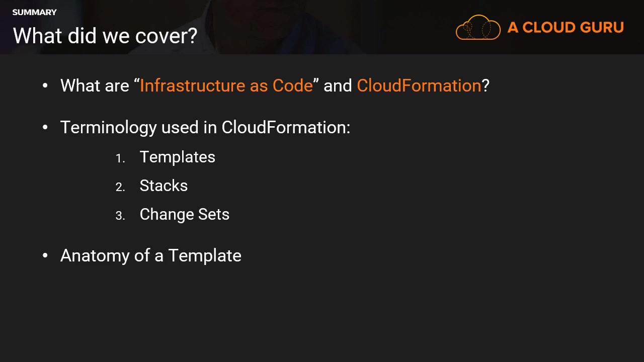Select the "Templates" list item
Image resolution: width=644 pixels, height=362 pixels.
click(x=177, y=157)
